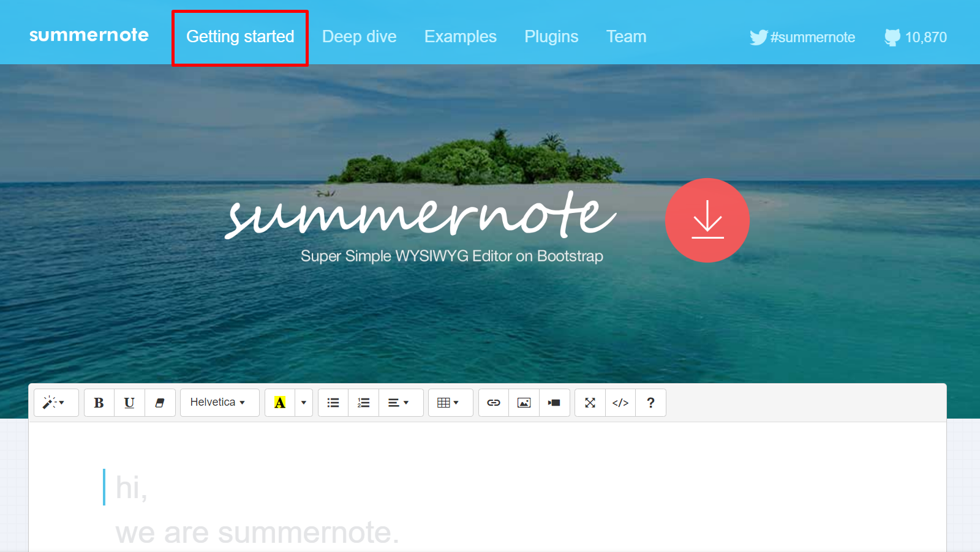Open the Helvetica font family dropdown

tap(219, 403)
